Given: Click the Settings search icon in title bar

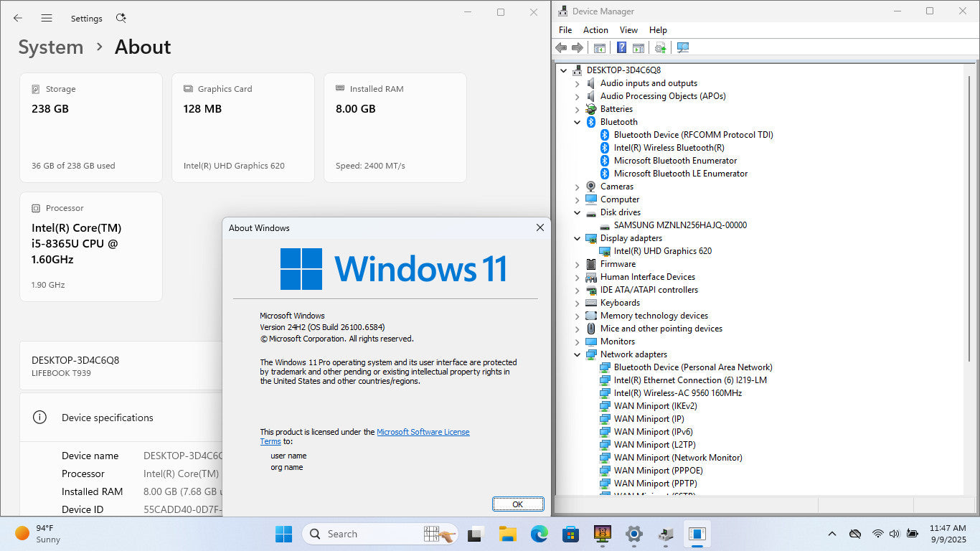Looking at the screenshot, I should click(x=121, y=18).
